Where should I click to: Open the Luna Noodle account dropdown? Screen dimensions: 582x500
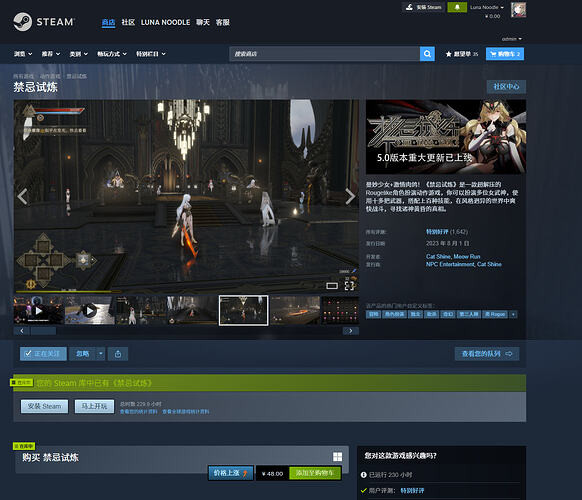pyautogui.click(x=487, y=7)
